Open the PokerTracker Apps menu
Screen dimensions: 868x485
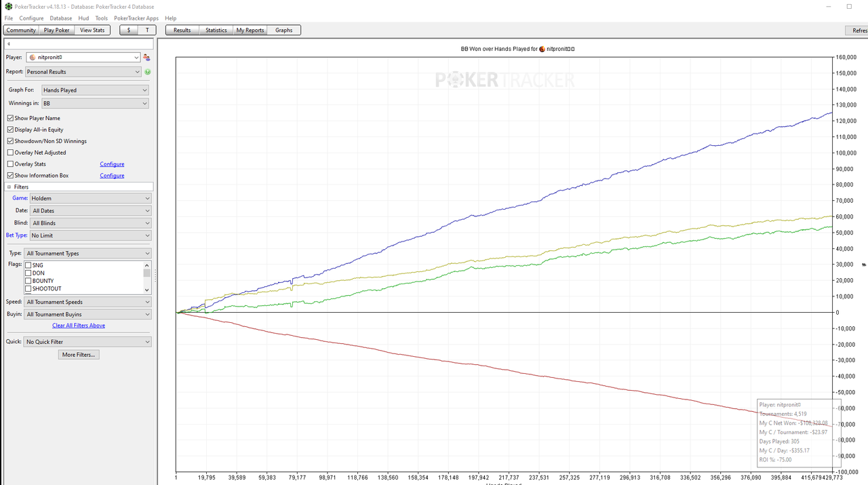tap(136, 18)
